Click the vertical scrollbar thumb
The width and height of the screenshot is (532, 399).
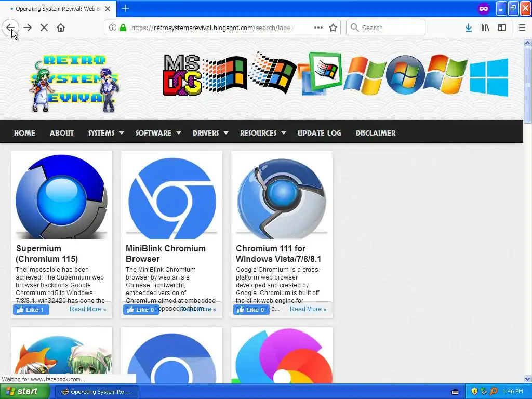pyautogui.click(x=528, y=85)
